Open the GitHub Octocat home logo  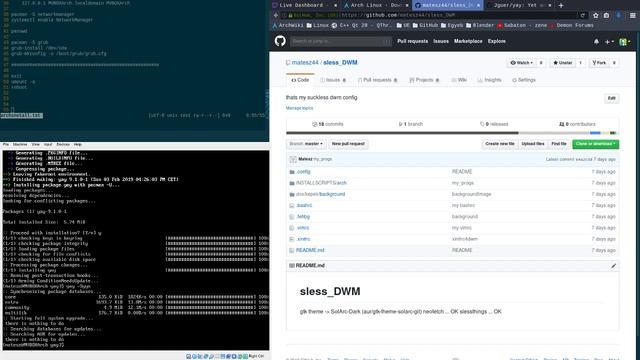(x=280, y=41)
